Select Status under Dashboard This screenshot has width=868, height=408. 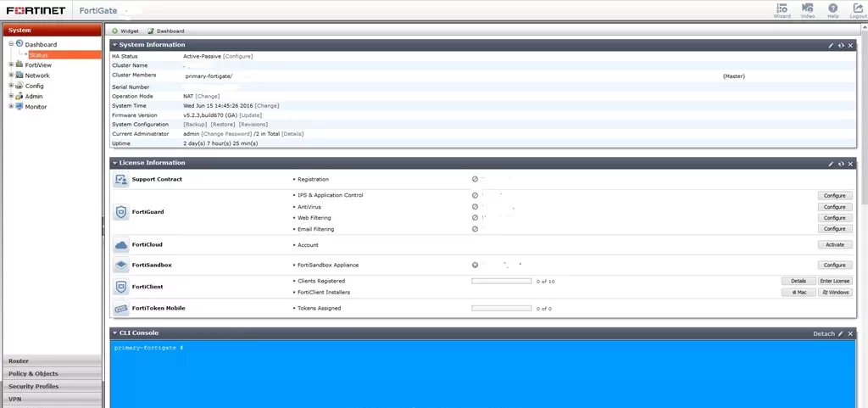(x=64, y=55)
